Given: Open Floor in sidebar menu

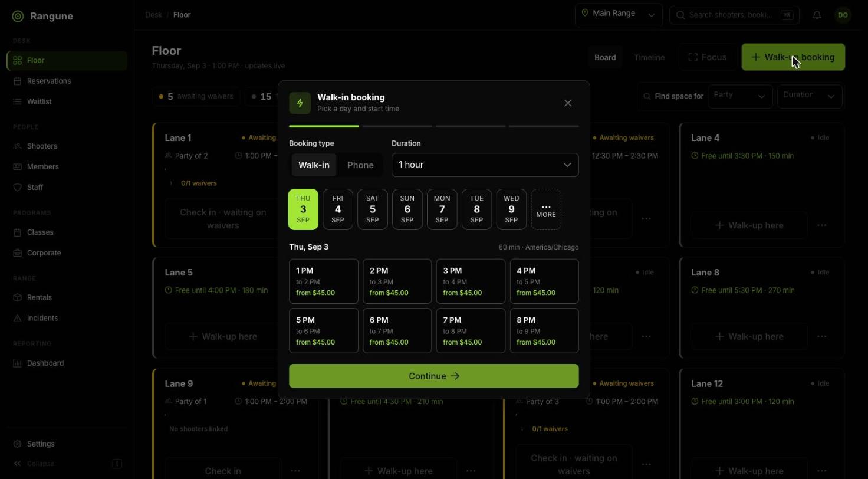Looking at the screenshot, I should [67, 60].
